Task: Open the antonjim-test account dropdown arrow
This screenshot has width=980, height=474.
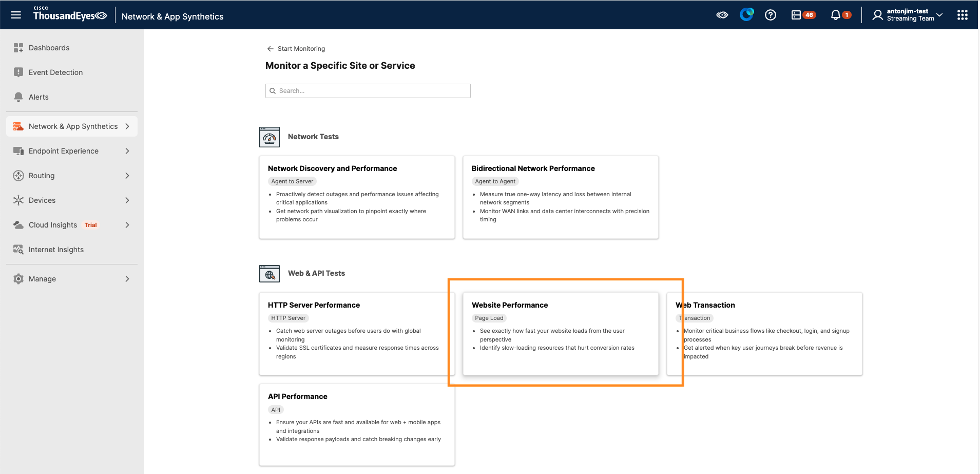Action: pyautogui.click(x=939, y=15)
